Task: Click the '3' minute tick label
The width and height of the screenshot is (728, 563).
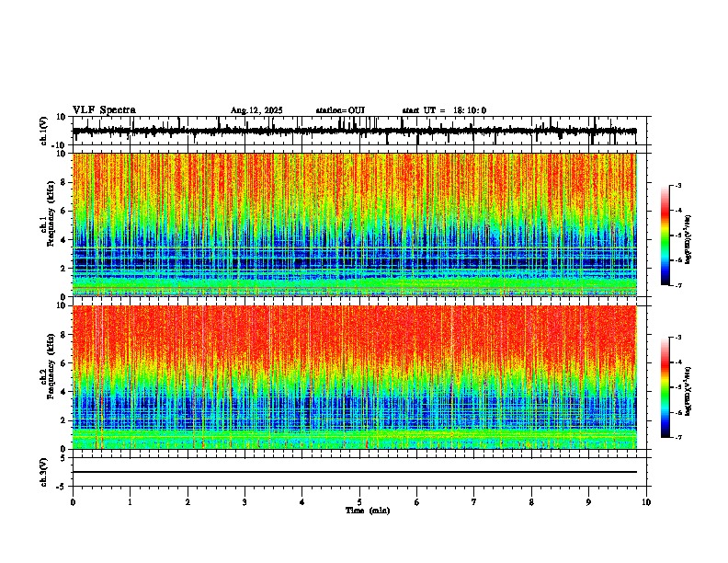Action: point(245,502)
